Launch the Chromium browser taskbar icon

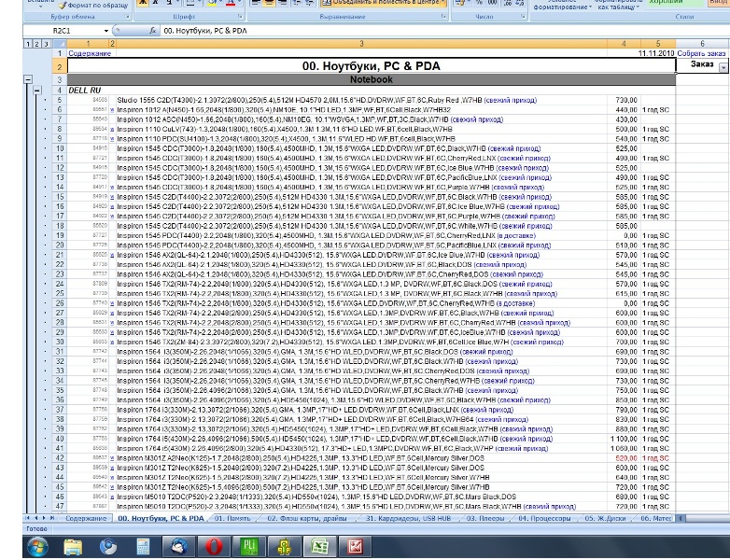[108, 547]
